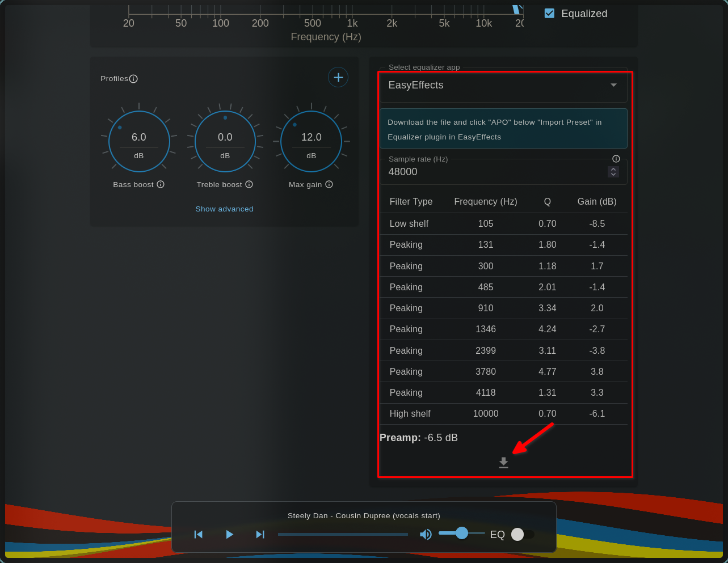Click the 300 Hz frequency cell
Image resolution: width=728 pixels, height=563 pixels.
click(x=486, y=266)
